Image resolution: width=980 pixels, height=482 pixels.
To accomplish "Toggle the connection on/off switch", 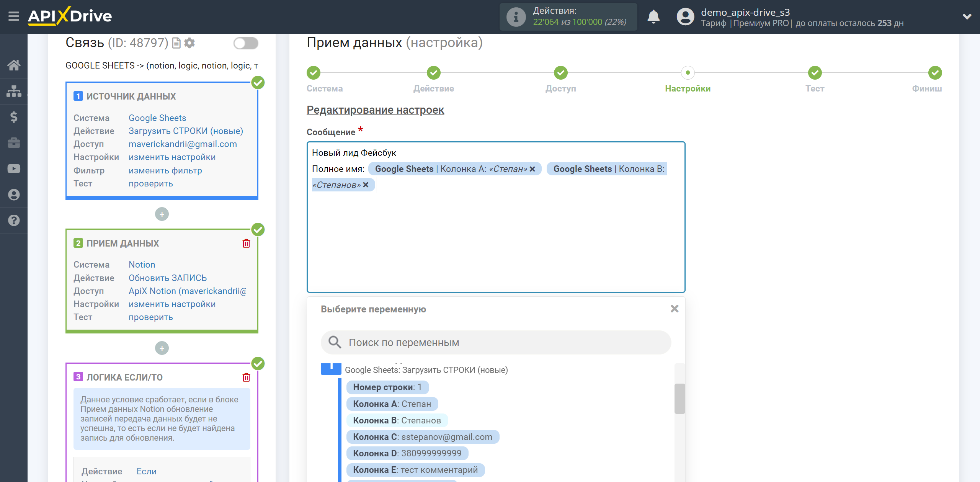I will (246, 43).
